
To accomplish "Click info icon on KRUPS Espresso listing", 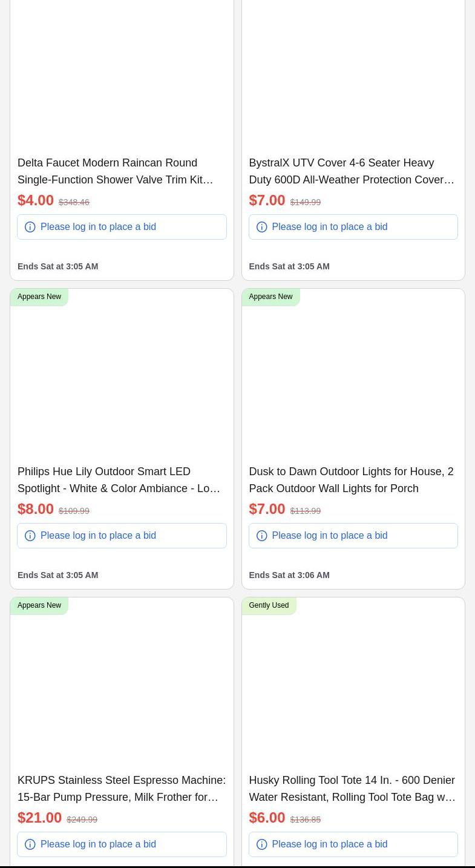I will (30, 844).
